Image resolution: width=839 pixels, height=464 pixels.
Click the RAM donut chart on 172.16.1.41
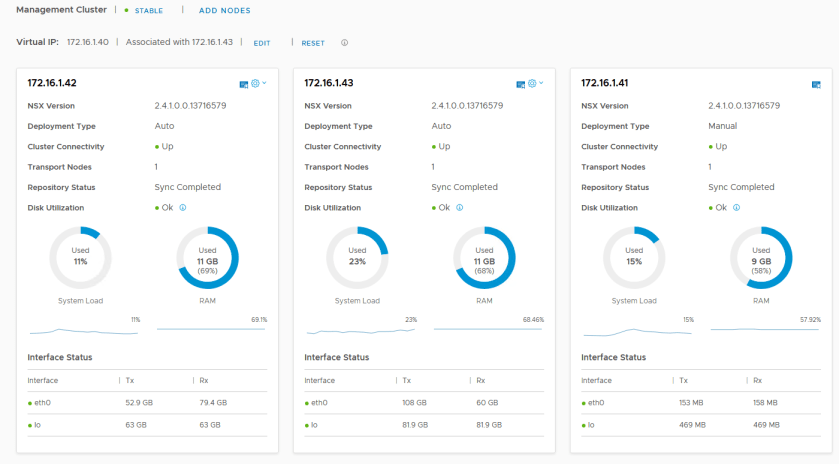[761, 257]
